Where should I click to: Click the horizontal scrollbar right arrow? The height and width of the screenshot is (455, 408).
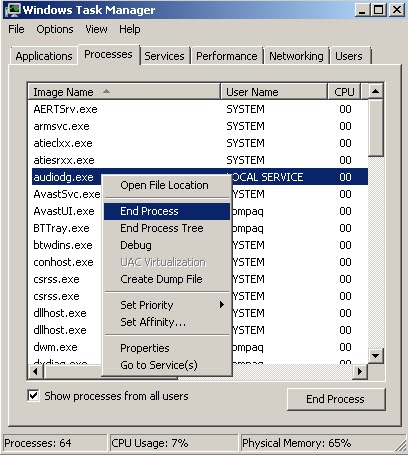tap(360, 371)
